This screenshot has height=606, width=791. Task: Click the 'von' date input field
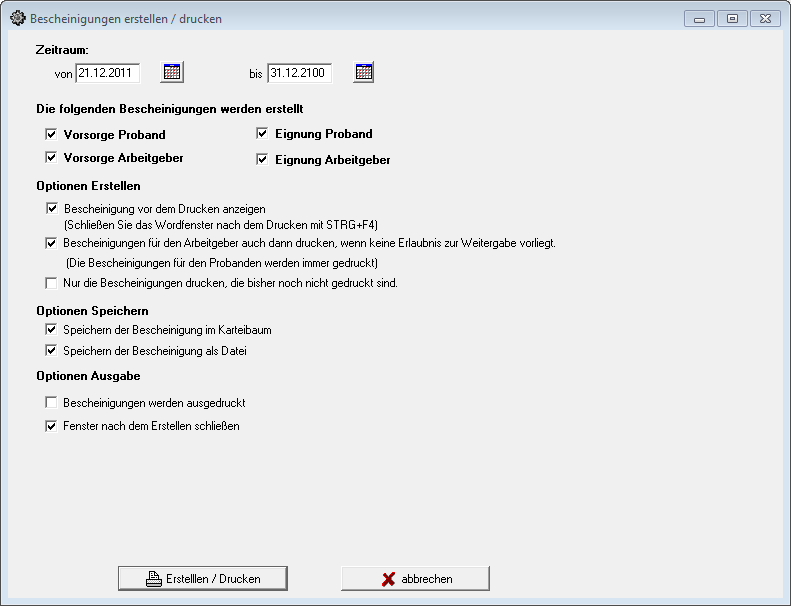click(107, 72)
